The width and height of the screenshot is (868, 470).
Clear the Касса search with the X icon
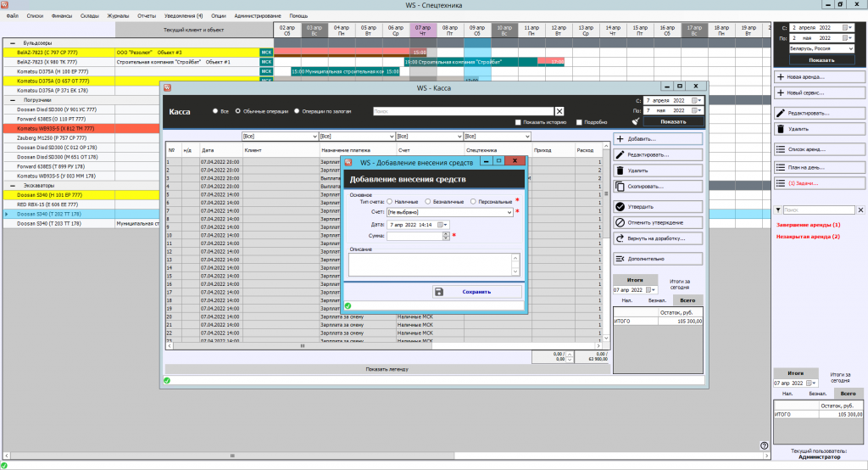pyautogui.click(x=559, y=111)
